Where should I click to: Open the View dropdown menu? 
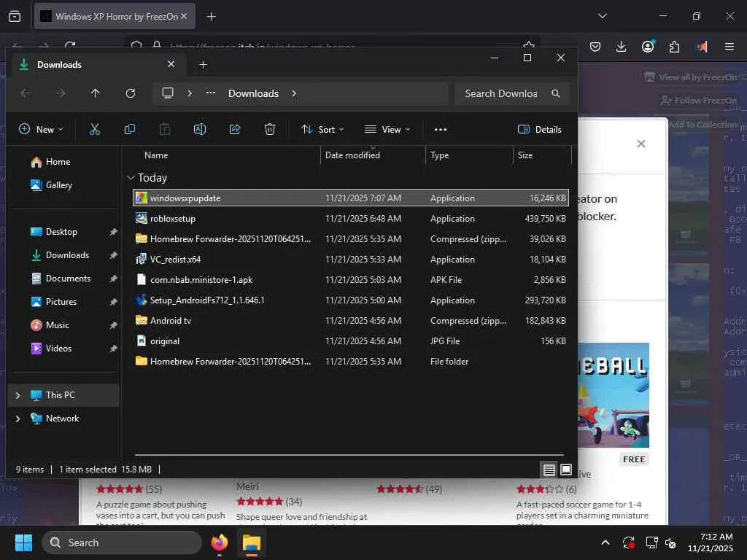pos(387,129)
